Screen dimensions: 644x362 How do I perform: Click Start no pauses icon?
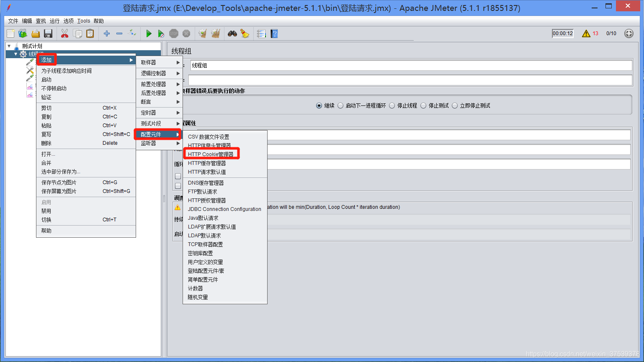(x=161, y=33)
